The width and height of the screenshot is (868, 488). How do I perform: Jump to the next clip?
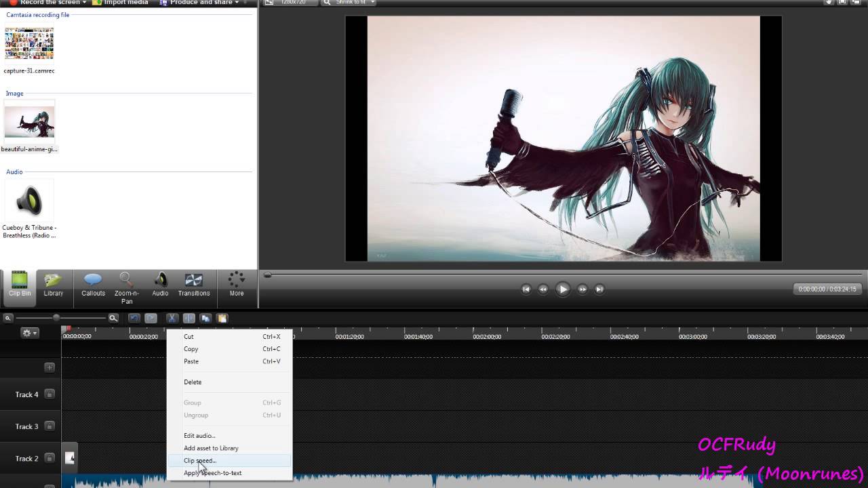599,289
